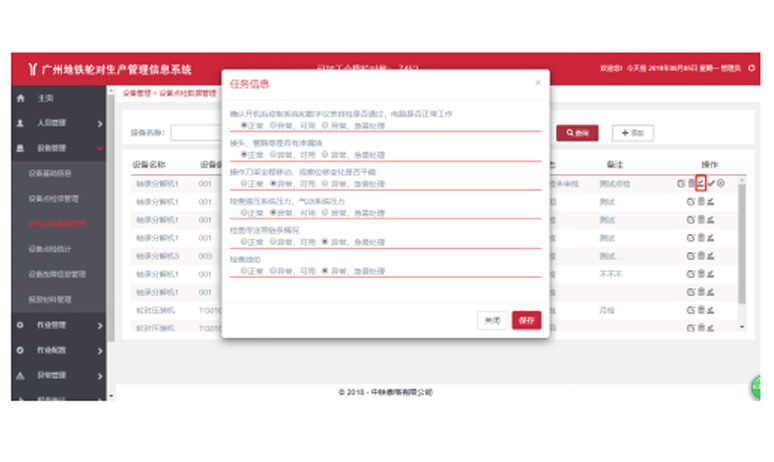The image size is (774, 462).
Task: Click the checkmark icon in the first row
Action: click(711, 184)
